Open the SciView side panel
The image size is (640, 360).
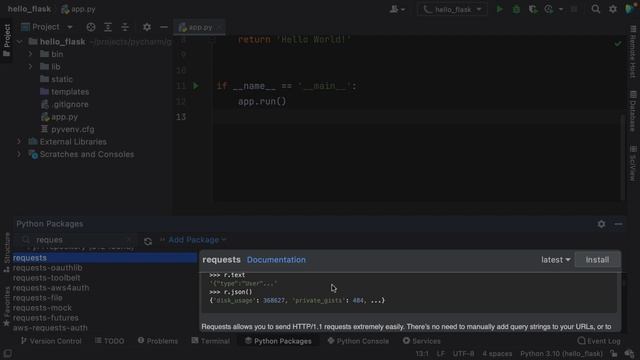(633, 163)
